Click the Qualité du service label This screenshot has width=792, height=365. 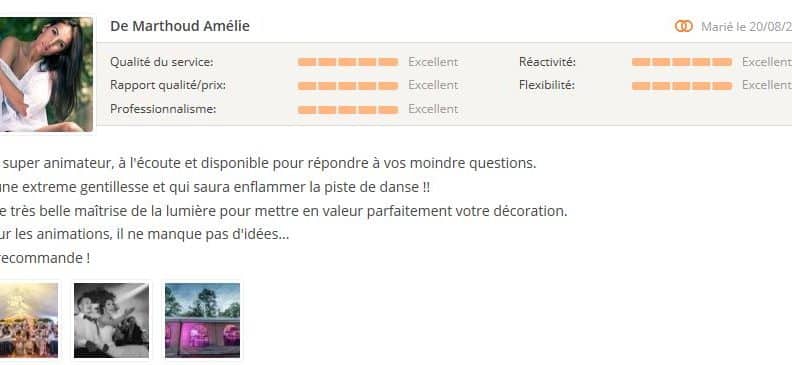(x=162, y=62)
